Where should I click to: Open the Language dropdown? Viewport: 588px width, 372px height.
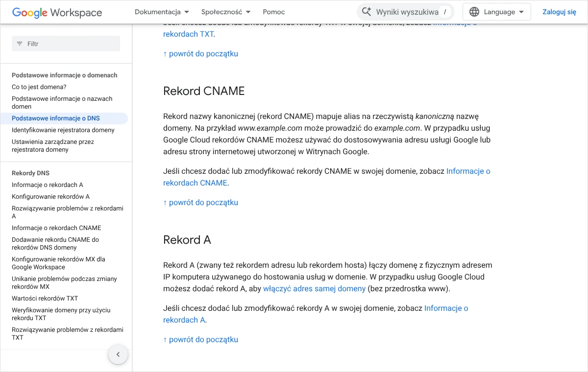pyautogui.click(x=497, y=12)
